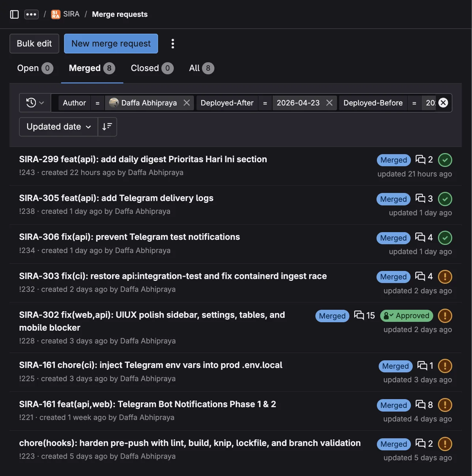This screenshot has height=476, width=472.
Task: Remove the Daffa Abhipraya author filter
Action: 187,103
